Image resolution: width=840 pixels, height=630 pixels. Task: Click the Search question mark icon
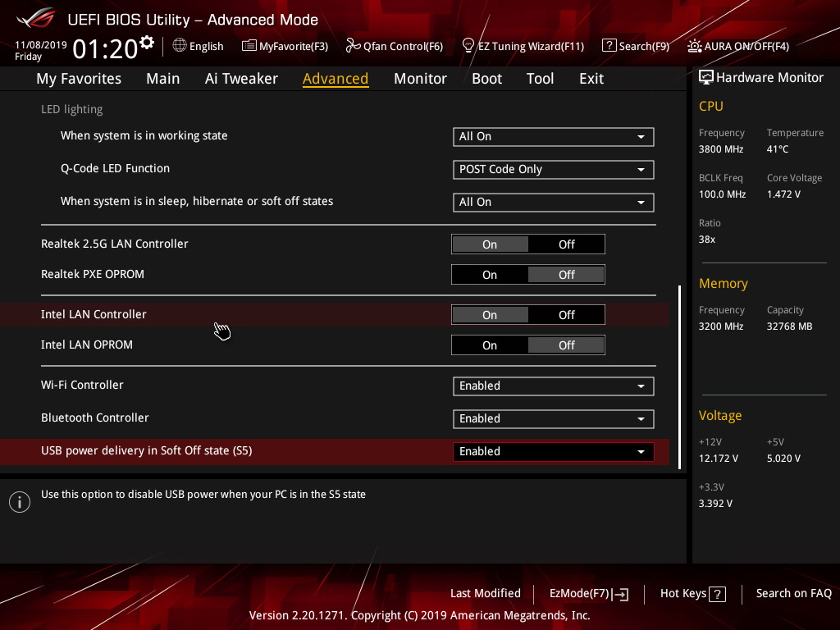pyautogui.click(x=609, y=46)
